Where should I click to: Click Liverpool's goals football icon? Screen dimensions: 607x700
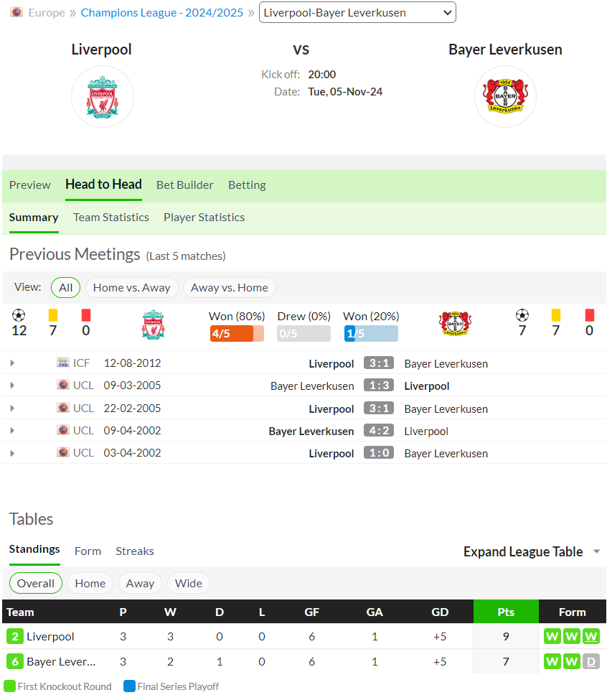click(19, 316)
